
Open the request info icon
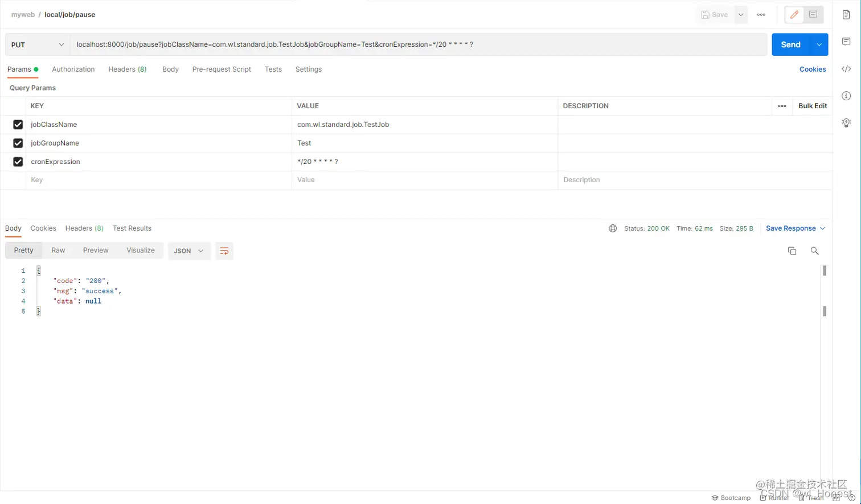(846, 96)
